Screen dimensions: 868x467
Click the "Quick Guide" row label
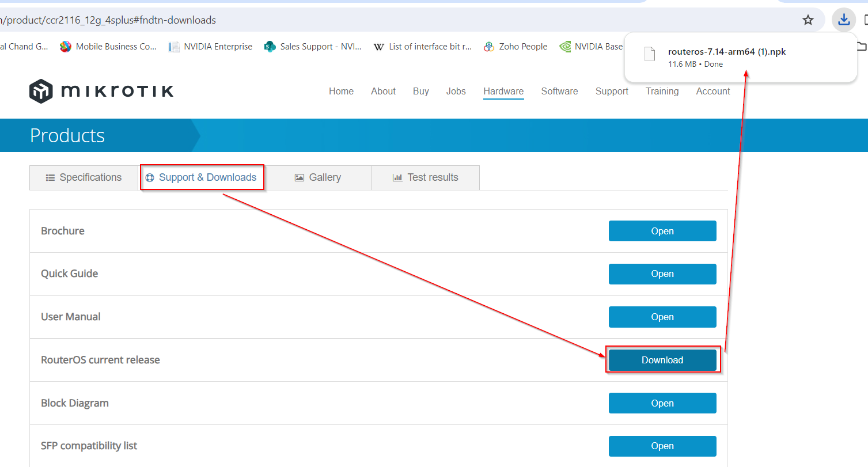tap(70, 274)
